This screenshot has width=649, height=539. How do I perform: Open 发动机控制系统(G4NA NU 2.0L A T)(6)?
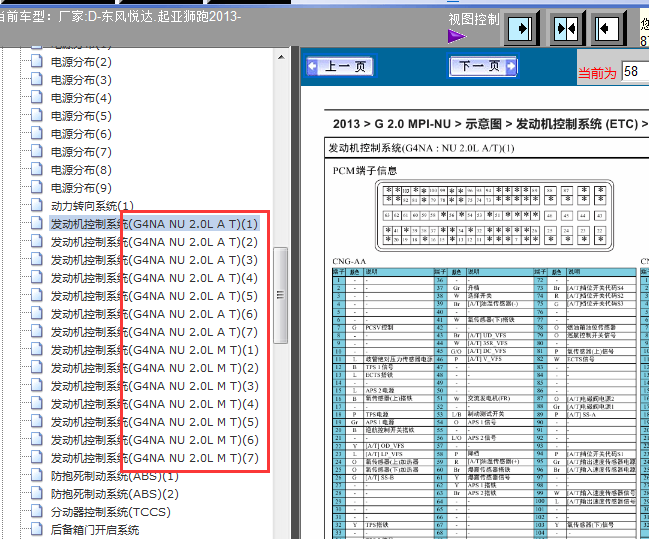tap(154, 314)
